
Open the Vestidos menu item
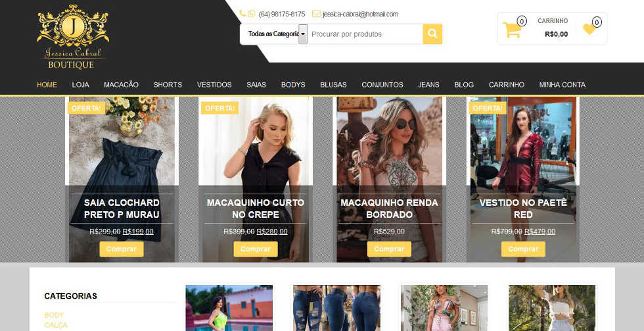pos(214,84)
